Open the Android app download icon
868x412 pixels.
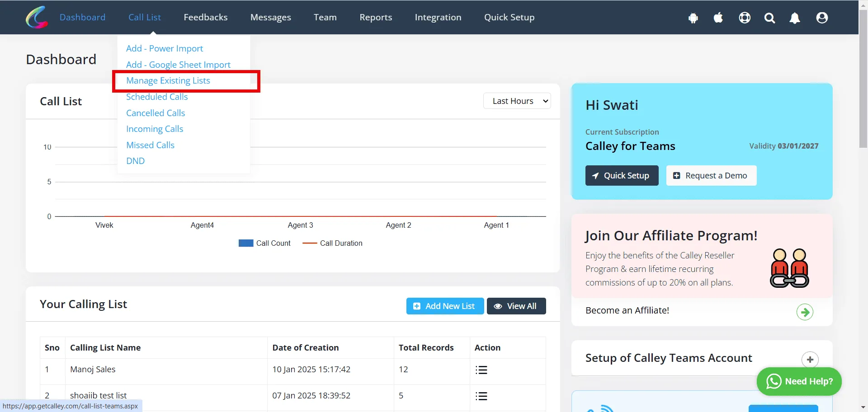[693, 18]
